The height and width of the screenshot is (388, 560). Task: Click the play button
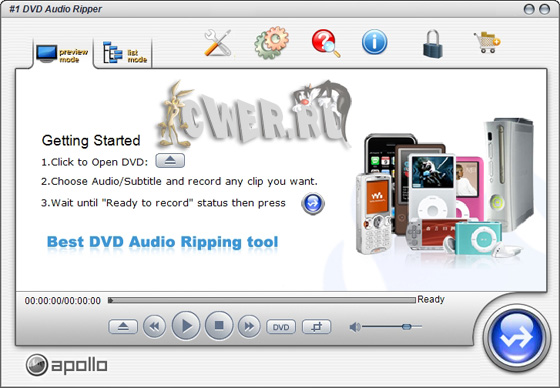pos(186,326)
